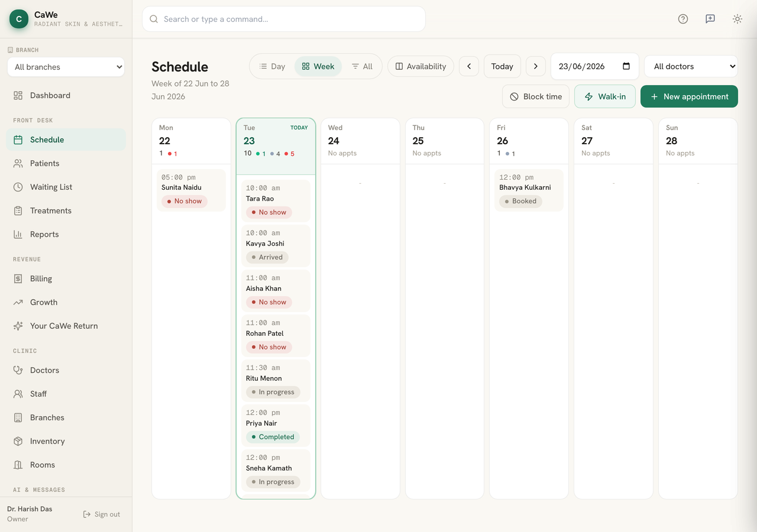Click the Your CaWe Return sparkle icon
Viewport: 757px width, 532px height.
(18, 326)
